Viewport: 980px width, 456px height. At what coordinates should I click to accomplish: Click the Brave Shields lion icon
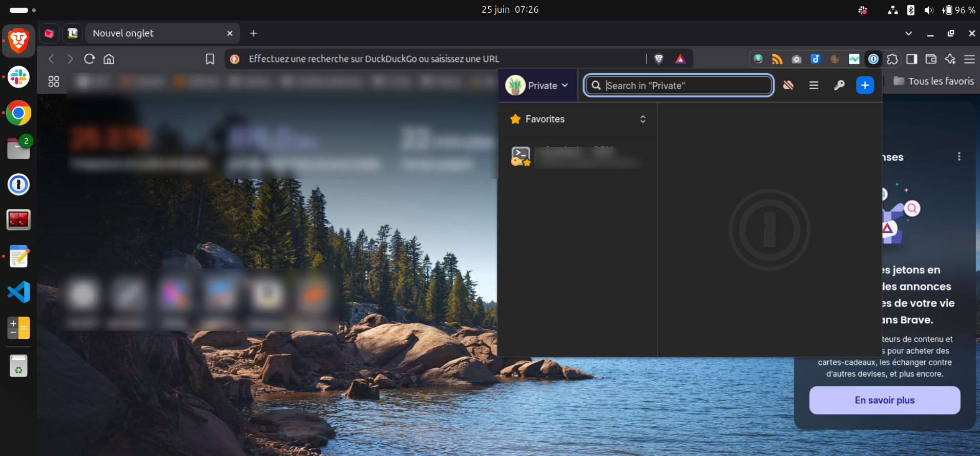click(659, 59)
